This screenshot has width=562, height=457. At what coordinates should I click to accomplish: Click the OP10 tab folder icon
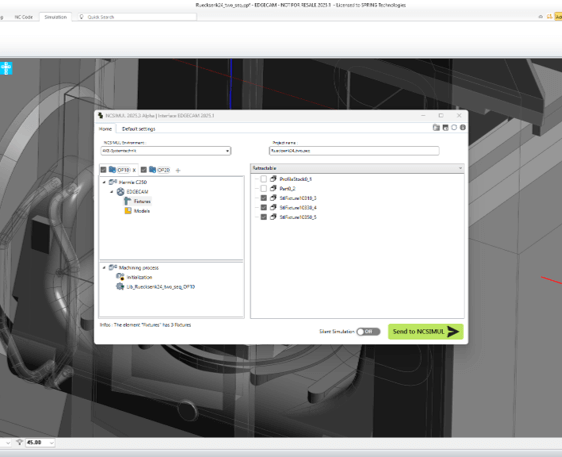[x=113, y=170]
